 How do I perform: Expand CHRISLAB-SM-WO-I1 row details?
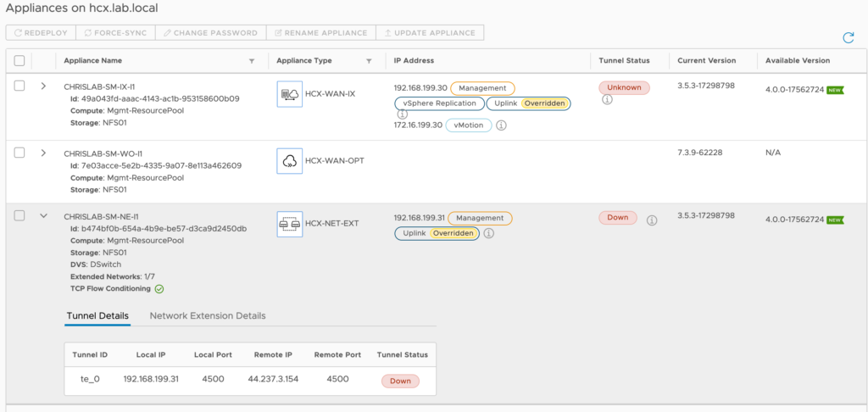pyautogui.click(x=44, y=153)
